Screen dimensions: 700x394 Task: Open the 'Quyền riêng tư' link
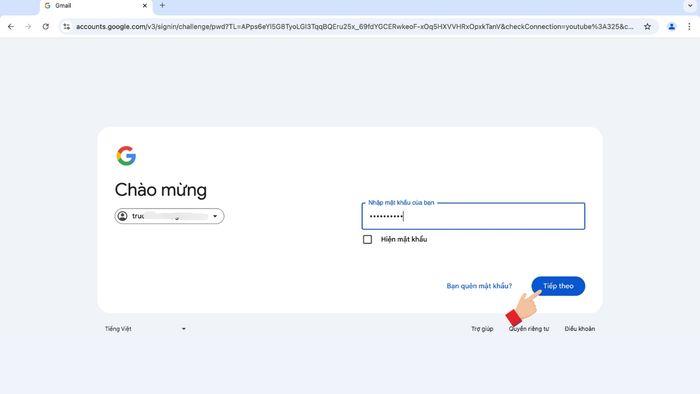[529, 329]
